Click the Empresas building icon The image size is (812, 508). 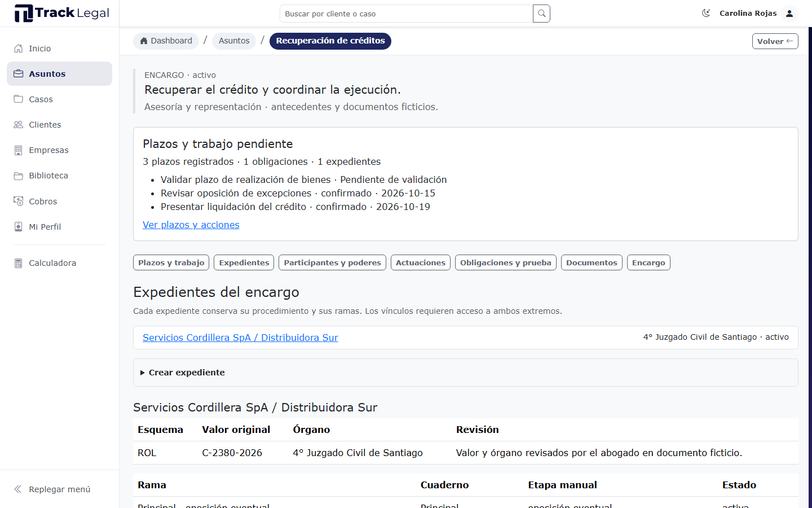coord(19,150)
